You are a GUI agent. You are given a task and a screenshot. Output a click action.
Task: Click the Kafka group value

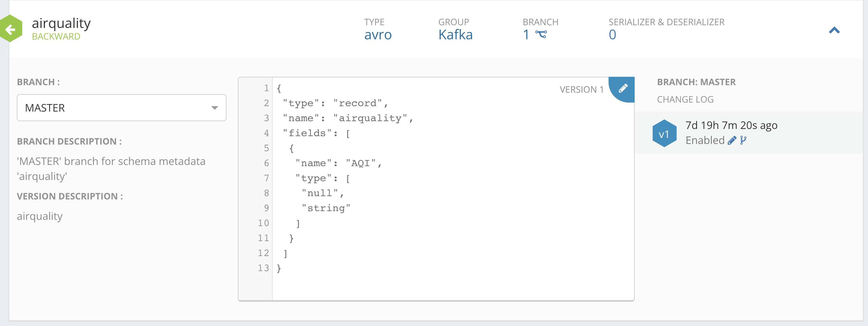click(455, 35)
